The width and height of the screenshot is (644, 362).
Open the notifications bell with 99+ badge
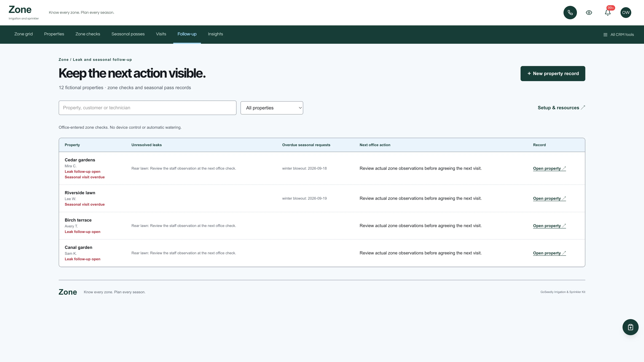(x=608, y=13)
